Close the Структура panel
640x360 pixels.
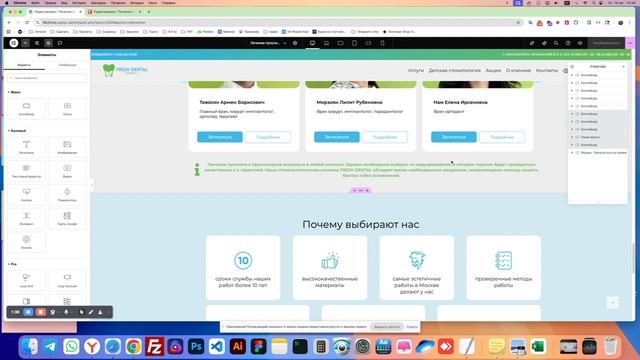tap(623, 66)
